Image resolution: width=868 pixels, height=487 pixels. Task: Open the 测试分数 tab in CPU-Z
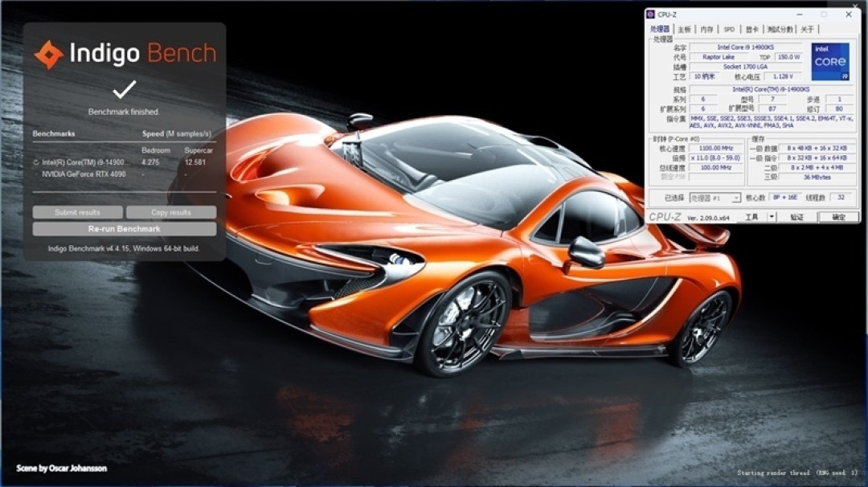coord(780,29)
